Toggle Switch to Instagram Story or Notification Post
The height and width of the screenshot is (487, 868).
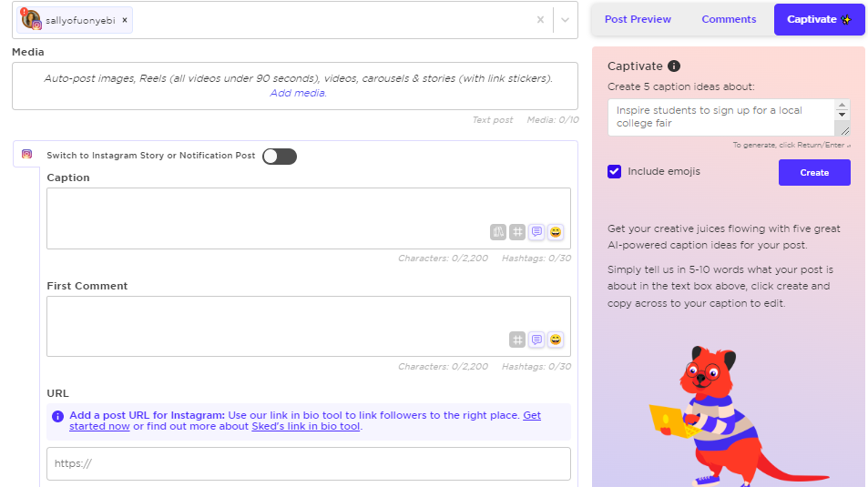click(280, 156)
